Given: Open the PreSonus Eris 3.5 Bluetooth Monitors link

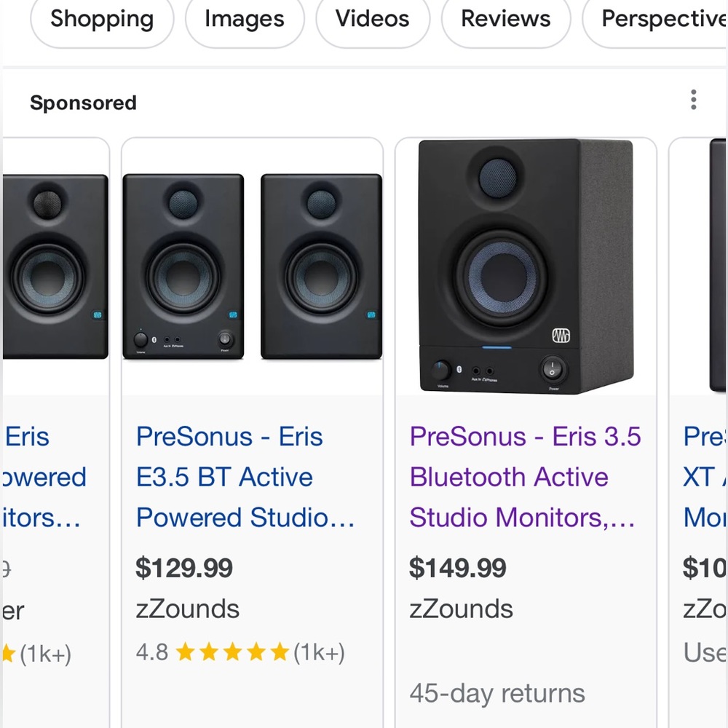Looking at the screenshot, I should [526, 477].
